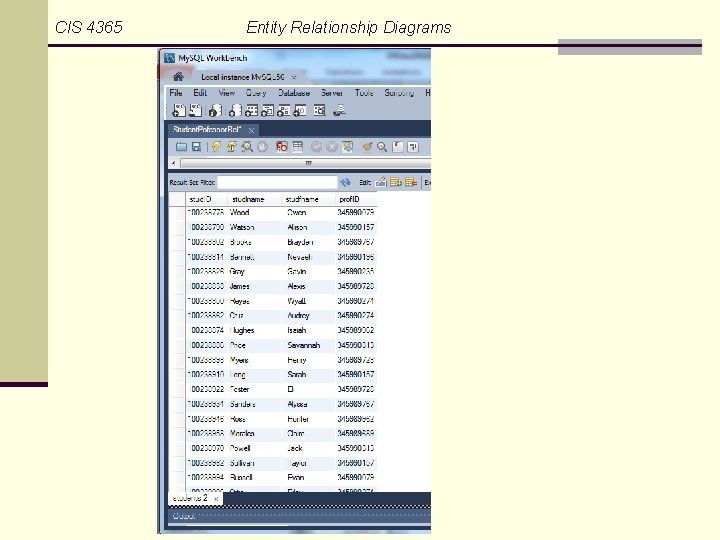Viewport: 720px width, 540px height.
Task: Sort by the studlname column header
Action: click(254, 199)
